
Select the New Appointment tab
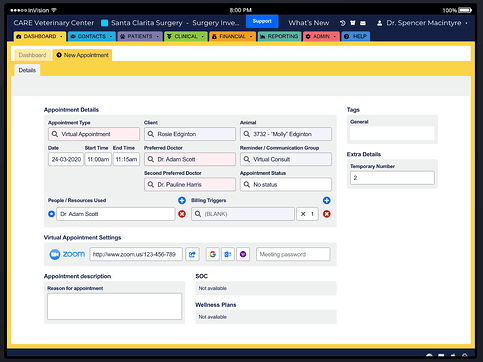(82, 55)
